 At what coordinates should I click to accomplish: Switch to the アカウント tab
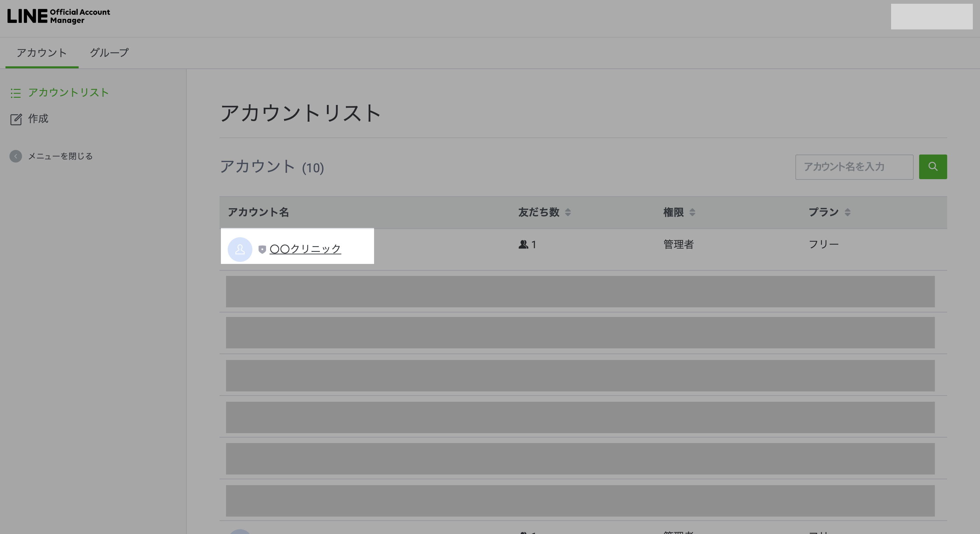pos(42,53)
